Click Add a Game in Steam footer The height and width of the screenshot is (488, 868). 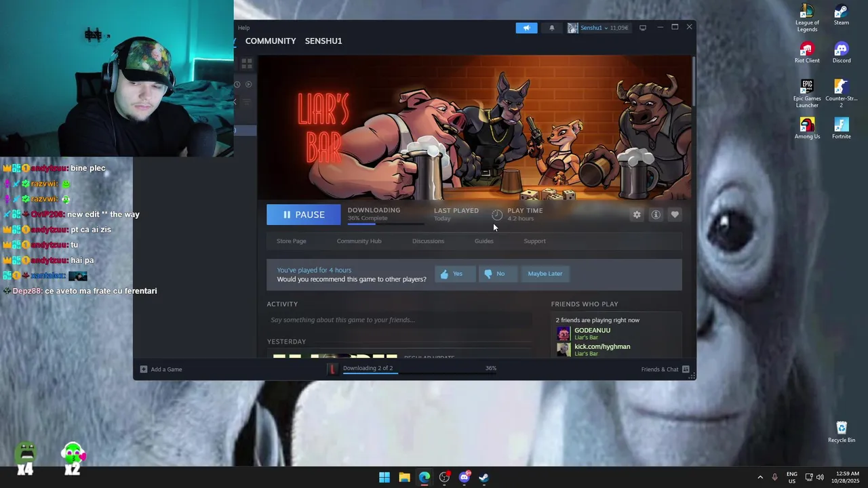point(161,369)
